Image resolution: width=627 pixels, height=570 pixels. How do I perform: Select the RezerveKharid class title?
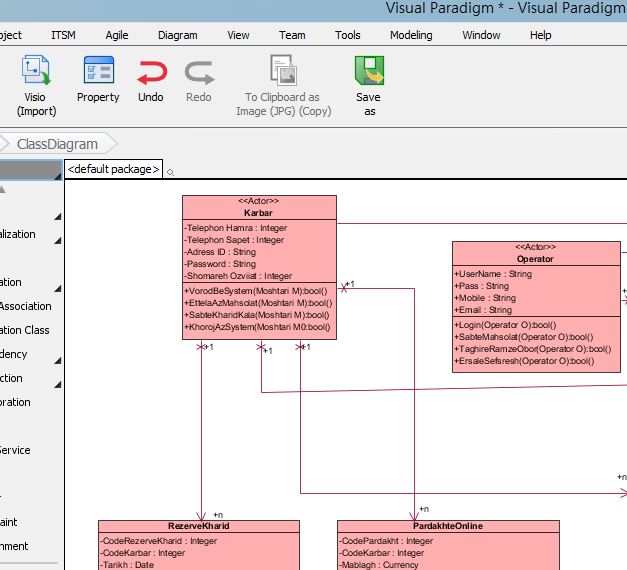(x=199, y=526)
